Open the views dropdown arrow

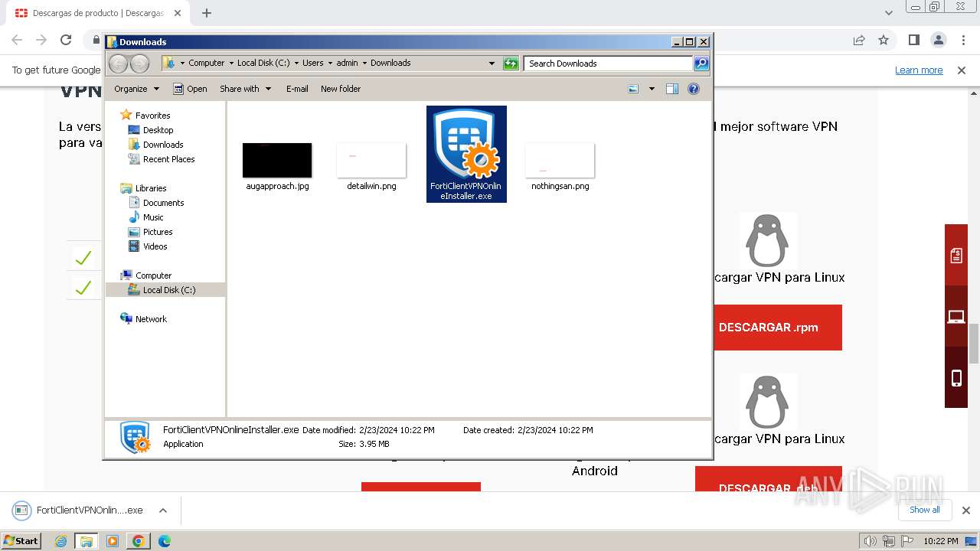tap(652, 89)
